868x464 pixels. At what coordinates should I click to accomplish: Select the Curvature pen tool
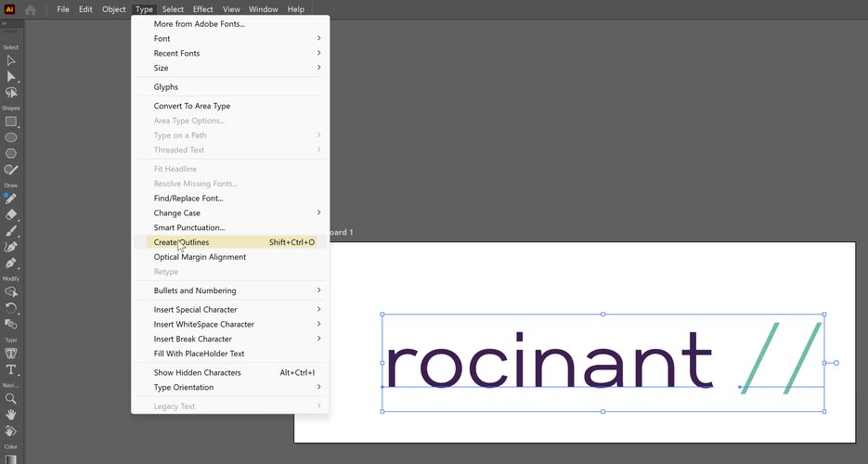pos(10,247)
